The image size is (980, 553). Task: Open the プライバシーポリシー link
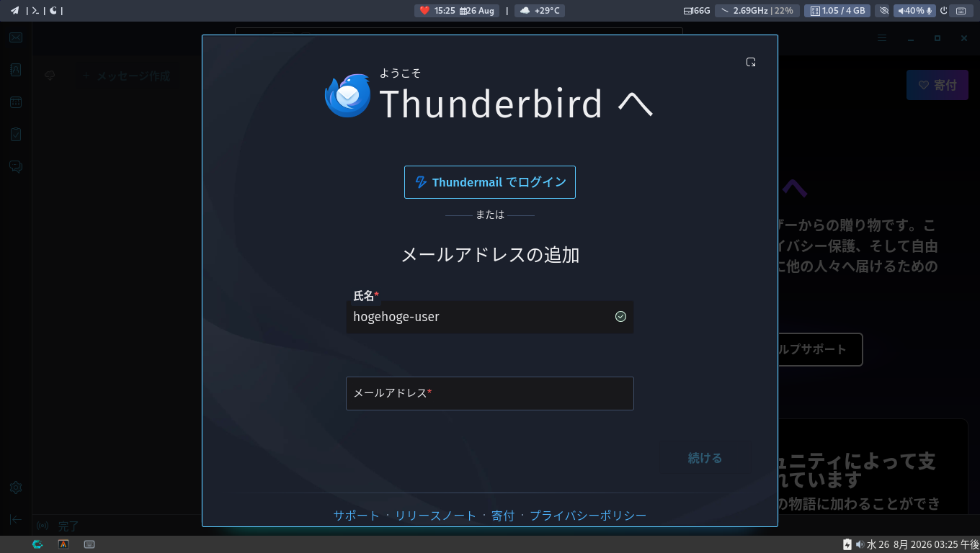[588, 516]
